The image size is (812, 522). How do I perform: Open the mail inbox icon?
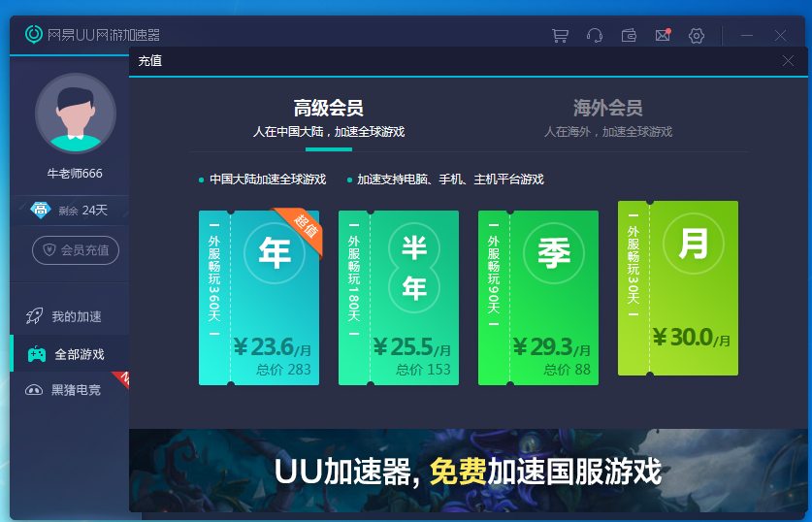point(663,35)
